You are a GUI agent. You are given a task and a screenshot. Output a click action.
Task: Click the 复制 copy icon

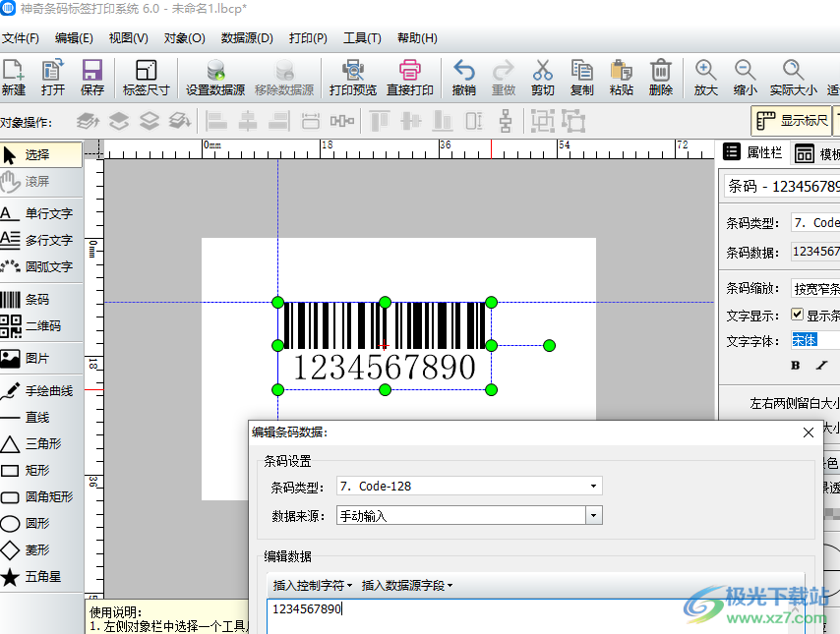581,77
